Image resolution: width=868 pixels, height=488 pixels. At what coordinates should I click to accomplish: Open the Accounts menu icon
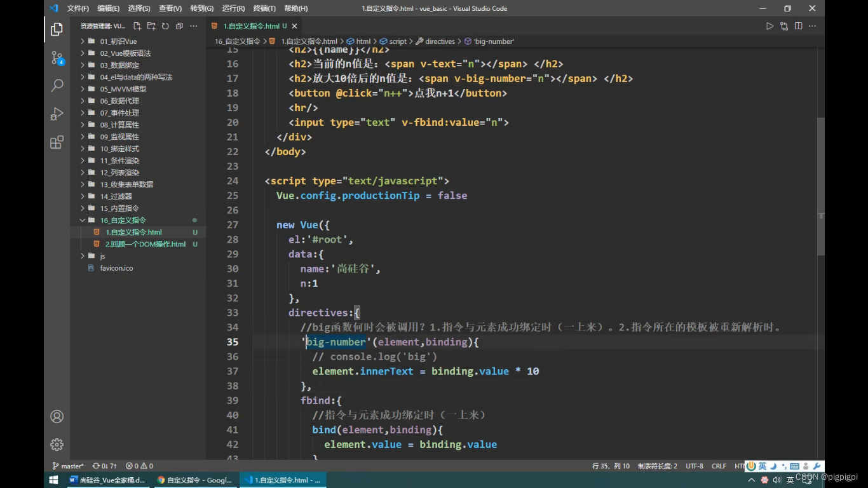57,416
